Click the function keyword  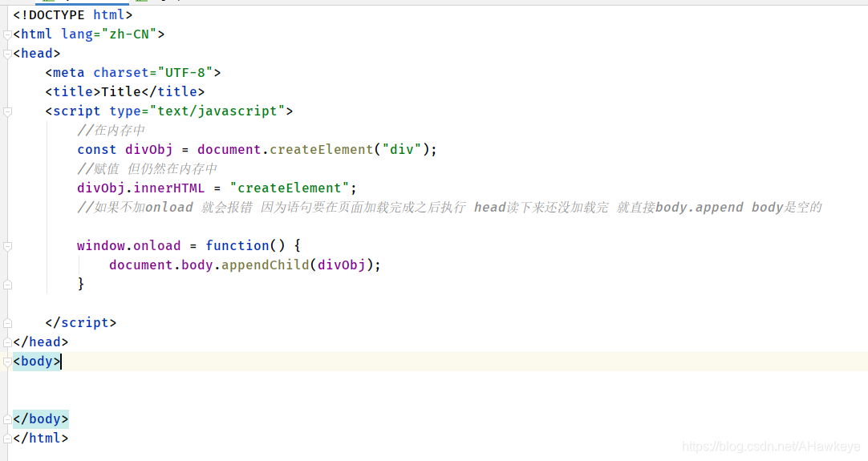click(237, 245)
